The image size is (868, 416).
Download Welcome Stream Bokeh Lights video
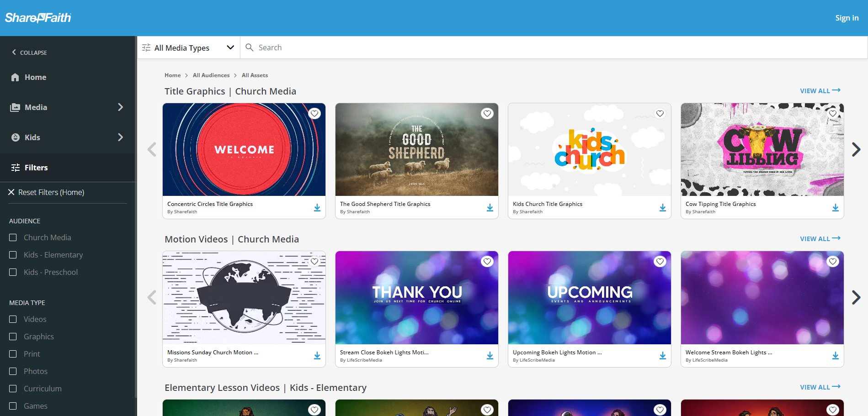(x=836, y=356)
